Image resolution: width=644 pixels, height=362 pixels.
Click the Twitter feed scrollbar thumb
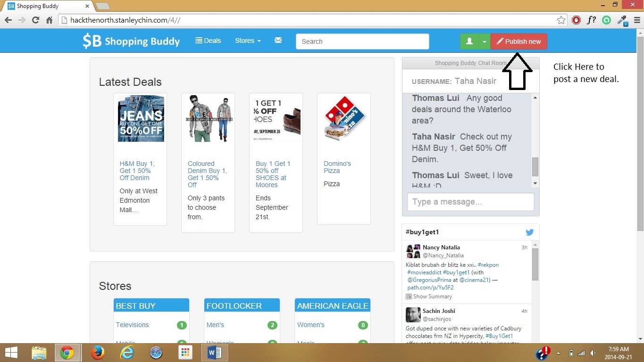click(x=535, y=264)
